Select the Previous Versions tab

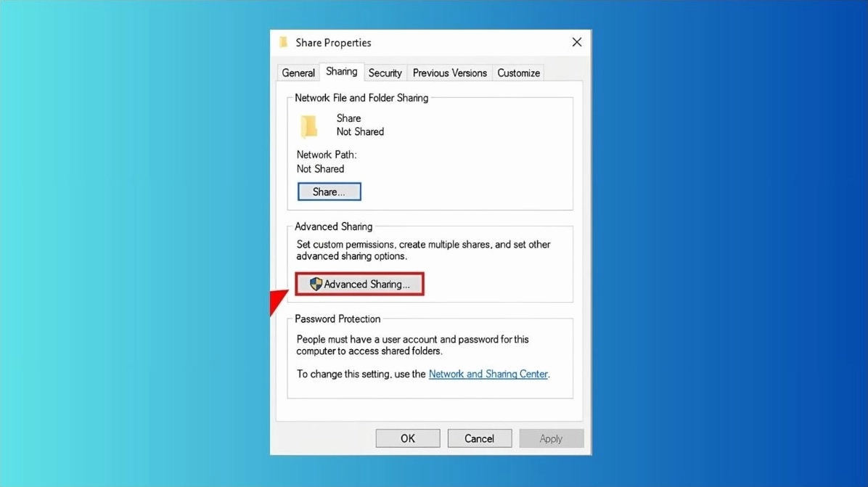coord(449,73)
